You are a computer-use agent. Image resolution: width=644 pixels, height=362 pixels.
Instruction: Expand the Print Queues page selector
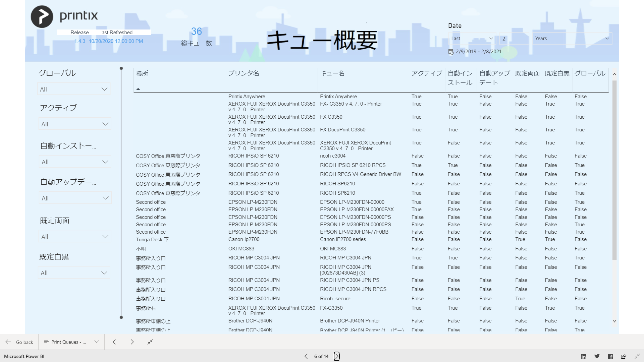pos(97,342)
